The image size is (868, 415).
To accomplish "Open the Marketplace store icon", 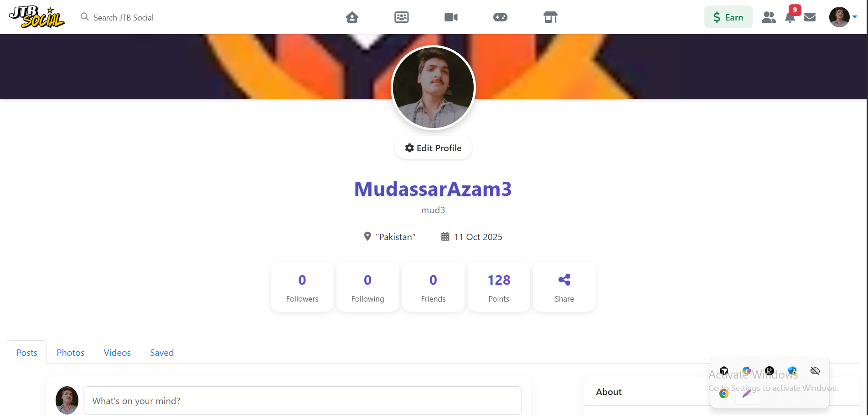I will 550,17.
